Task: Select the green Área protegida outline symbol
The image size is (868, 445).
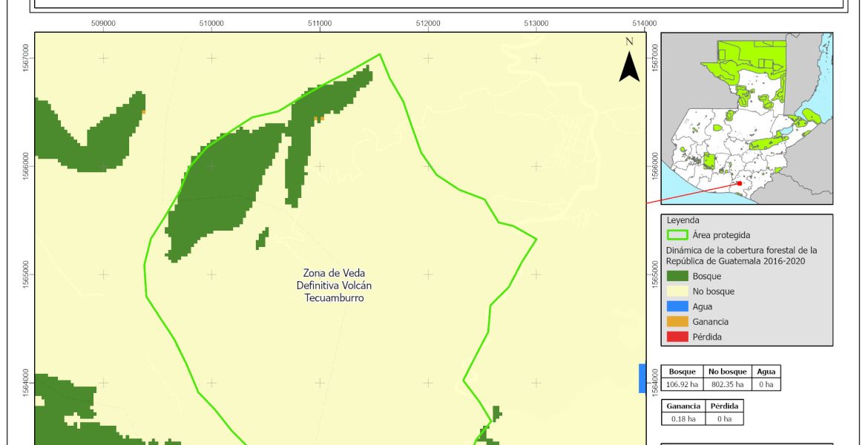Action: (x=677, y=235)
